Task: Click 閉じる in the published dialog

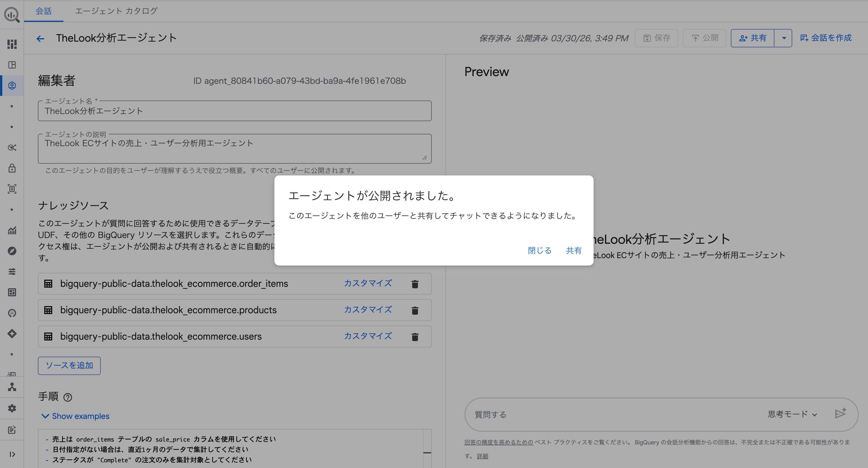Action: point(539,250)
